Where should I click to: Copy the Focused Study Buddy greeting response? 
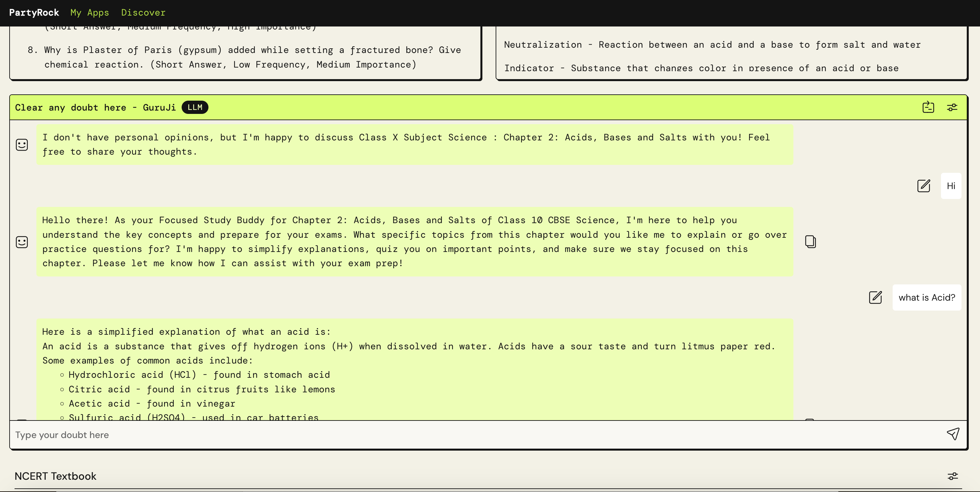pyautogui.click(x=810, y=241)
